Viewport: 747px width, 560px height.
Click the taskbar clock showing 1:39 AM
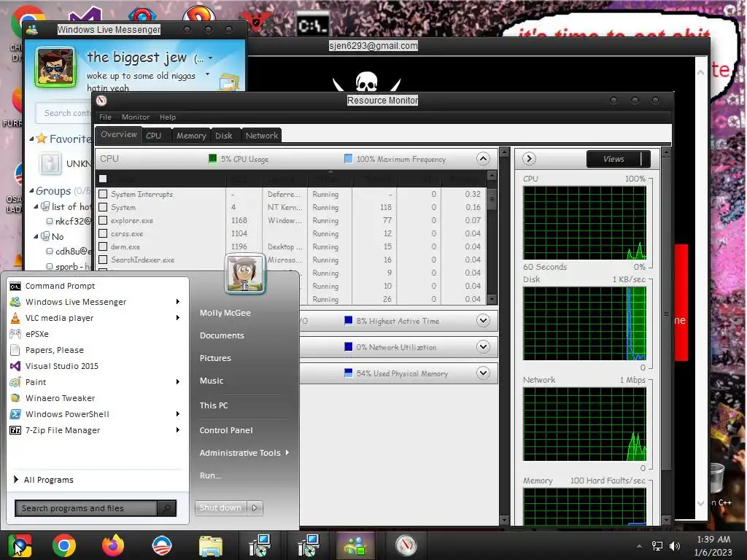(713, 545)
